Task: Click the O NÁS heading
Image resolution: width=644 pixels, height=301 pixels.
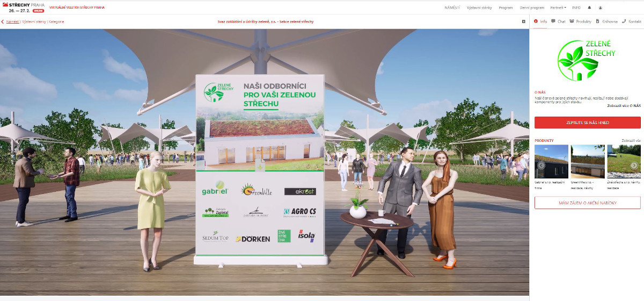Action: coord(540,92)
